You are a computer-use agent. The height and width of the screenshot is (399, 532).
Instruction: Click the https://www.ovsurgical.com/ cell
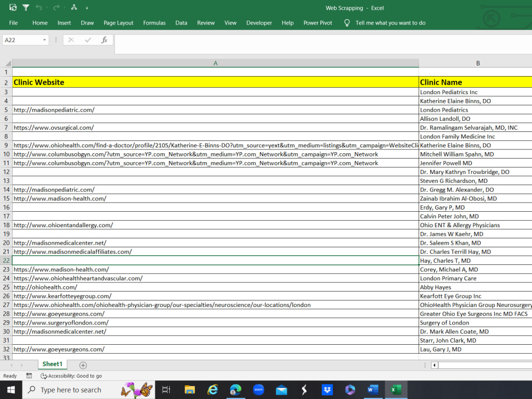click(x=215, y=128)
